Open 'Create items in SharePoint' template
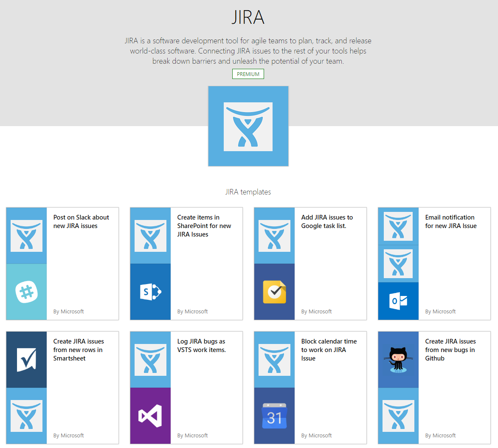This screenshot has width=498, height=448. (x=204, y=226)
